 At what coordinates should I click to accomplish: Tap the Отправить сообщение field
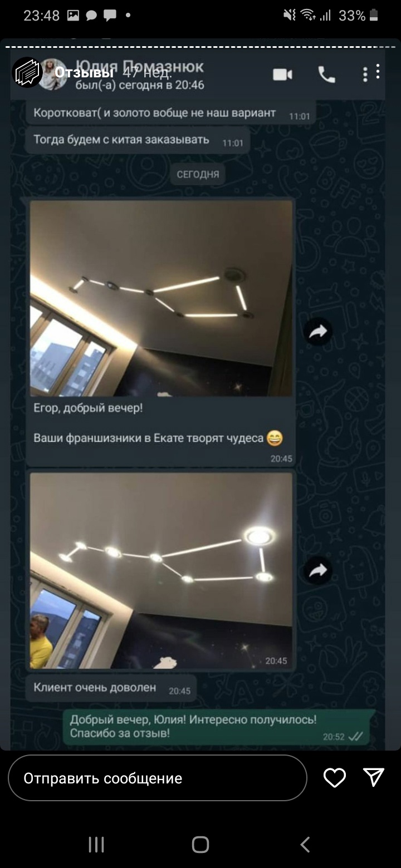pos(158,778)
